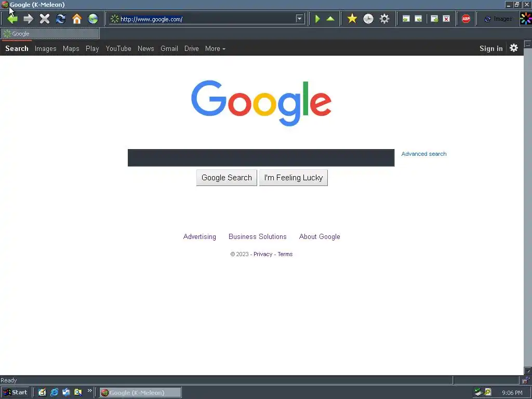The width and height of the screenshot is (532, 399).
Task: Click the Google logo
Action: pos(261,103)
